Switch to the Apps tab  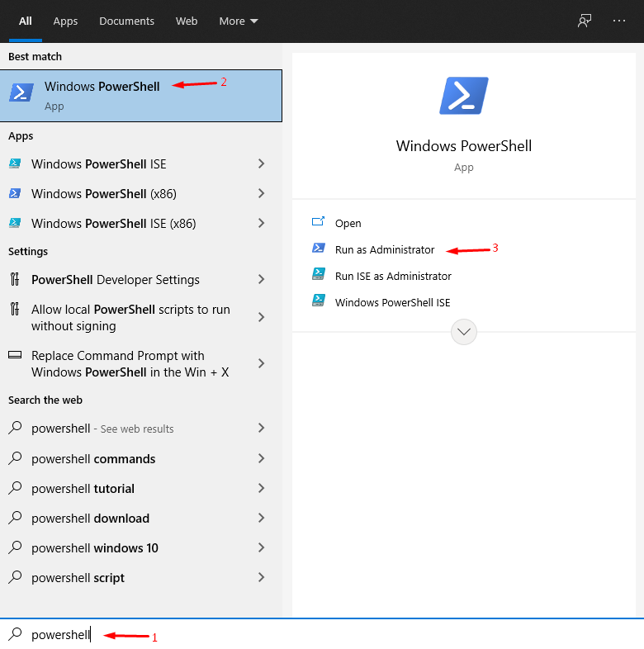point(65,21)
